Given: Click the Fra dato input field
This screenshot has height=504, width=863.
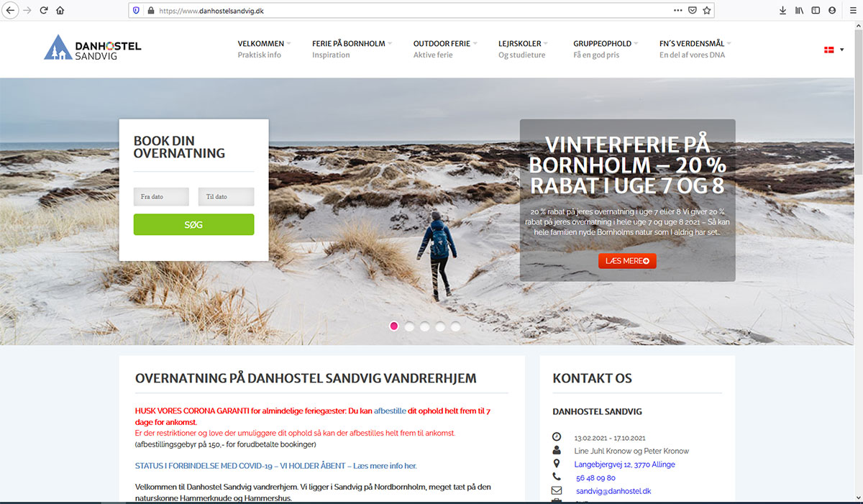Looking at the screenshot, I should click(161, 196).
